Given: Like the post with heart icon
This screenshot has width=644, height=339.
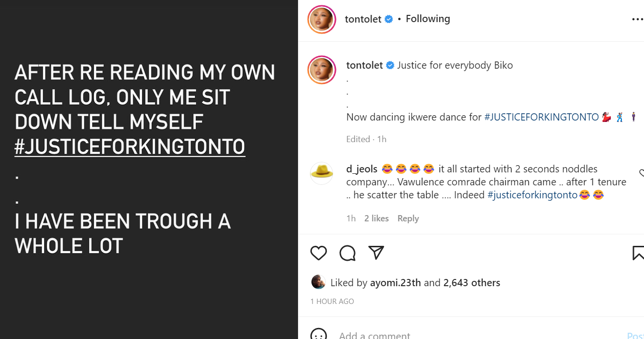Looking at the screenshot, I should (x=319, y=253).
